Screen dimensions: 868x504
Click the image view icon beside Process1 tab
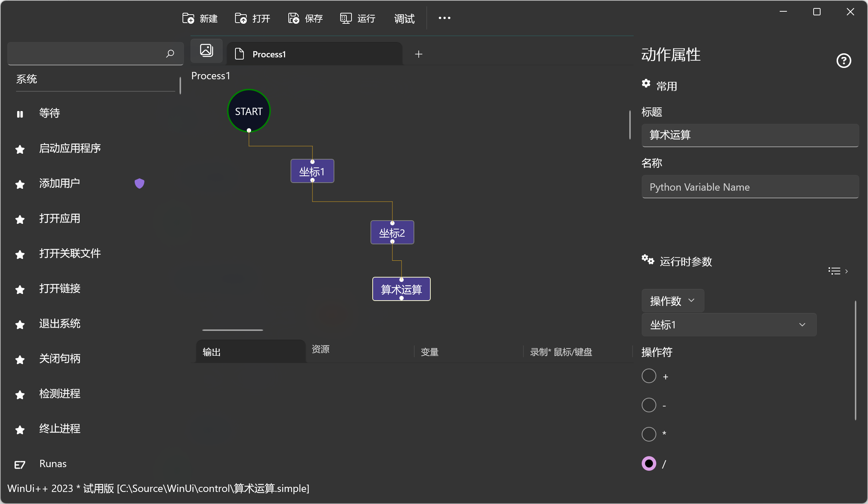pyautogui.click(x=207, y=50)
